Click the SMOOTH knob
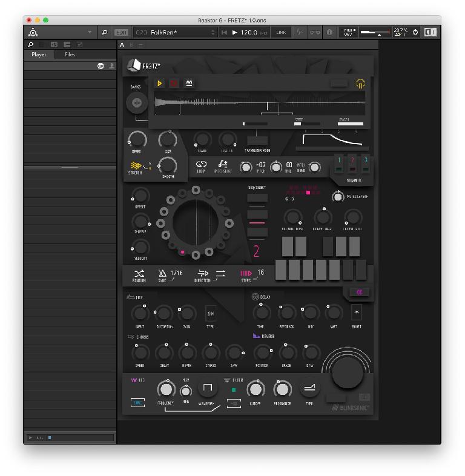The height and width of the screenshot is (476, 465). [x=168, y=166]
